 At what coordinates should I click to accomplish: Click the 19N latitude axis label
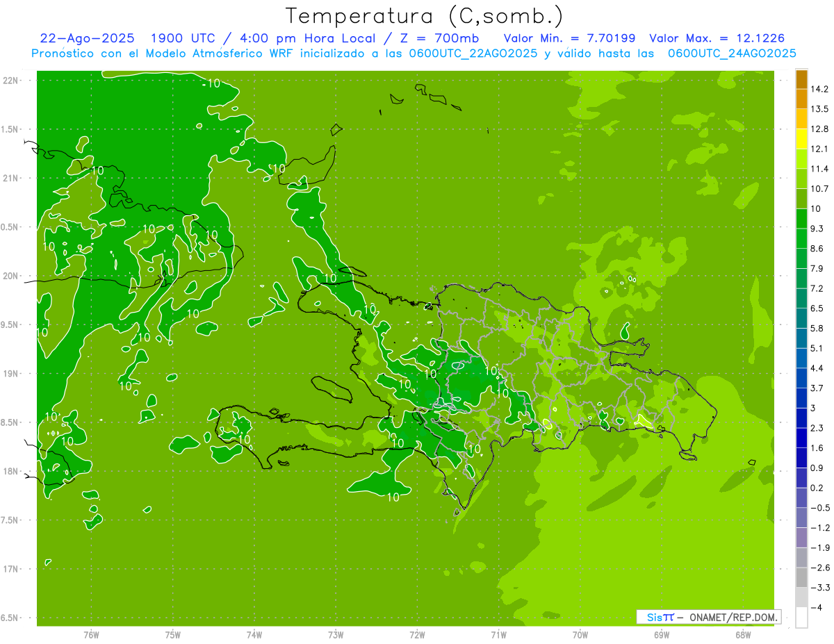[10, 374]
